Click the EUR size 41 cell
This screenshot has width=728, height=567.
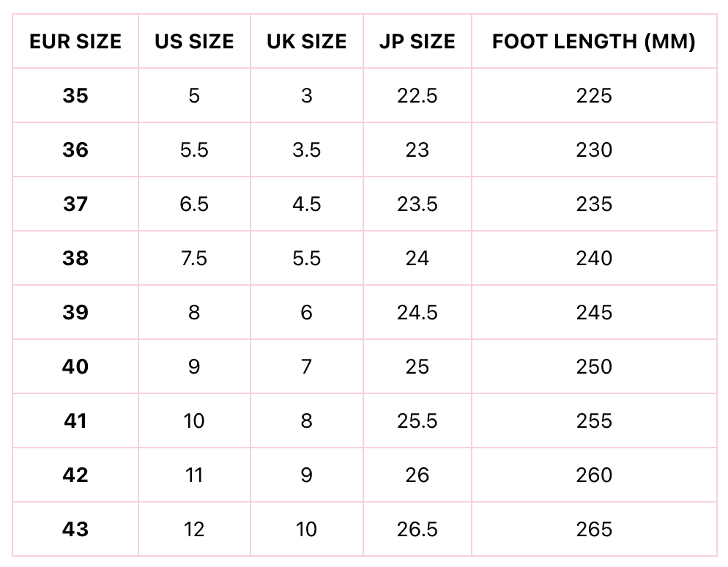75,421
